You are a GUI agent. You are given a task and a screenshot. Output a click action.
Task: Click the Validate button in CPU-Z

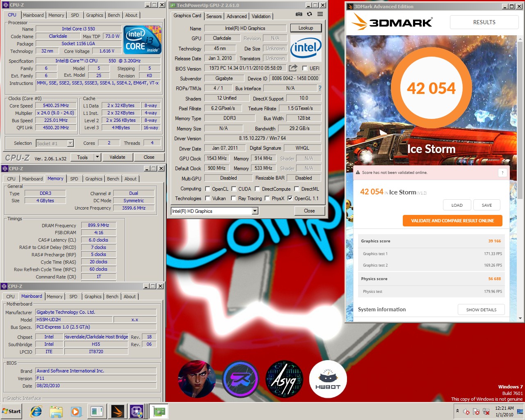[x=117, y=157]
